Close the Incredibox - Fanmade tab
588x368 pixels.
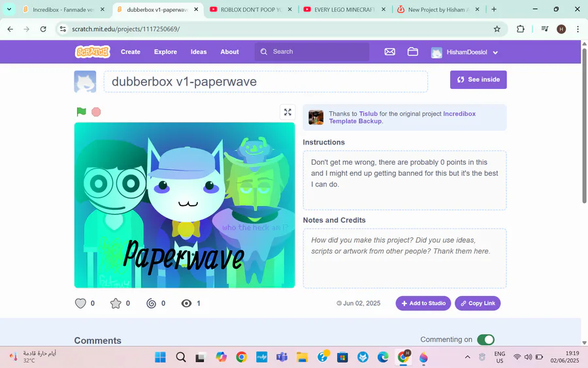103,9
